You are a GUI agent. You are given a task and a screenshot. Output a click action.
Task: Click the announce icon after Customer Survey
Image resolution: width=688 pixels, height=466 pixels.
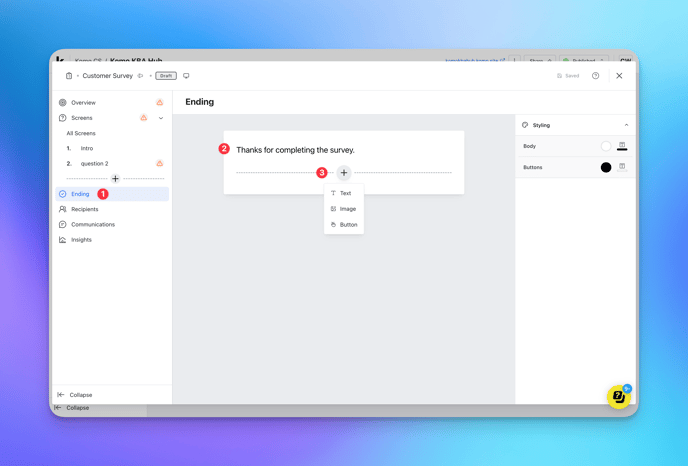pyautogui.click(x=140, y=76)
